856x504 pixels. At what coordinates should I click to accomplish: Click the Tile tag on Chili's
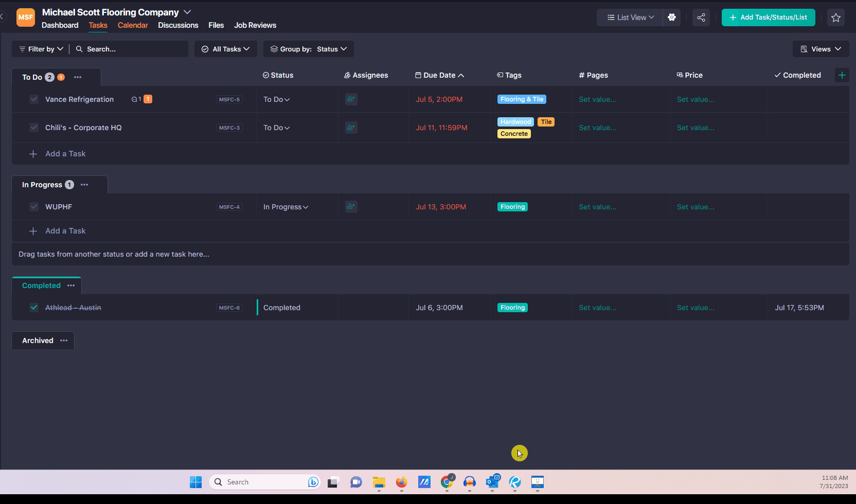click(x=546, y=122)
